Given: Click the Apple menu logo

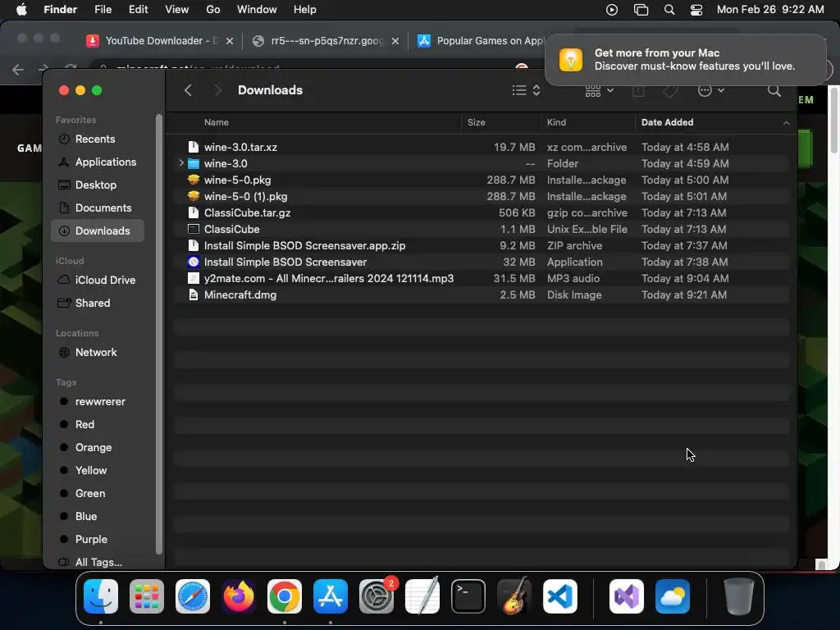Looking at the screenshot, I should coord(21,10).
